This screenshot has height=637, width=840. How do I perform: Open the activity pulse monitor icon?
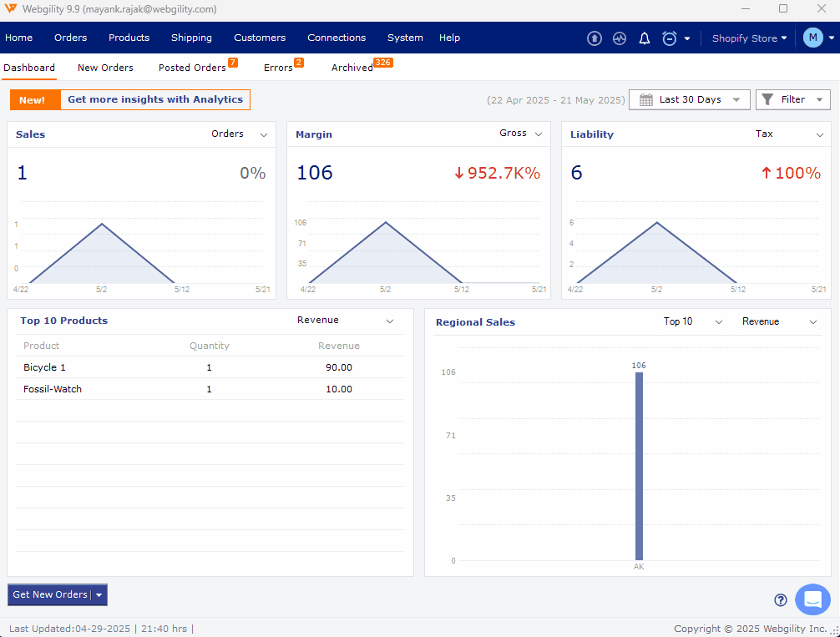(x=619, y=38)
